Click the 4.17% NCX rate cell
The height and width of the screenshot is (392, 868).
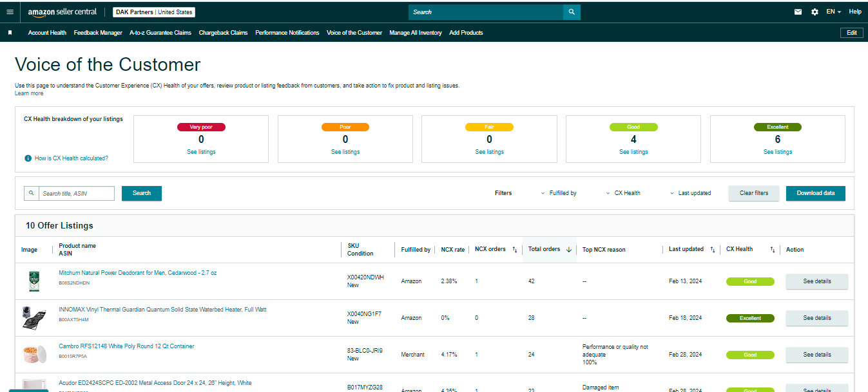tap(449, 355)
